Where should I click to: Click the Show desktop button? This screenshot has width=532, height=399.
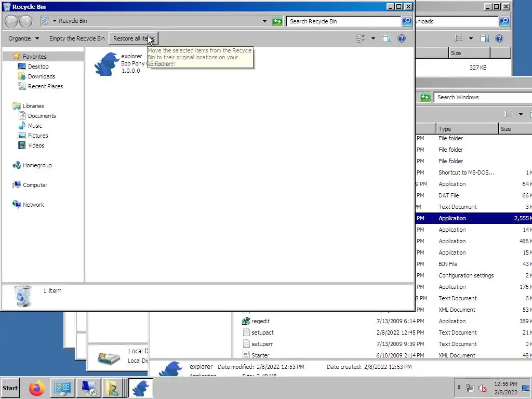click(x=526, y=388)
